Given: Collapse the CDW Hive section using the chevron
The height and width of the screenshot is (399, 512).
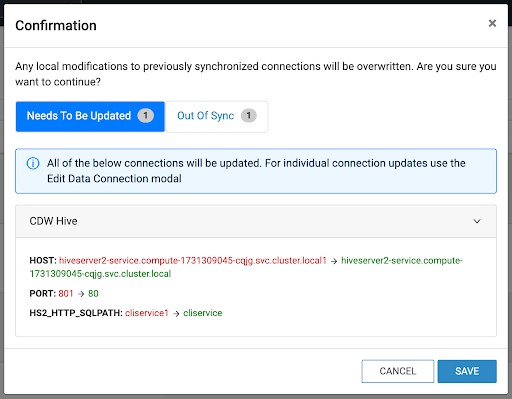Looking at the screenshot, I should tap(477, 221).
